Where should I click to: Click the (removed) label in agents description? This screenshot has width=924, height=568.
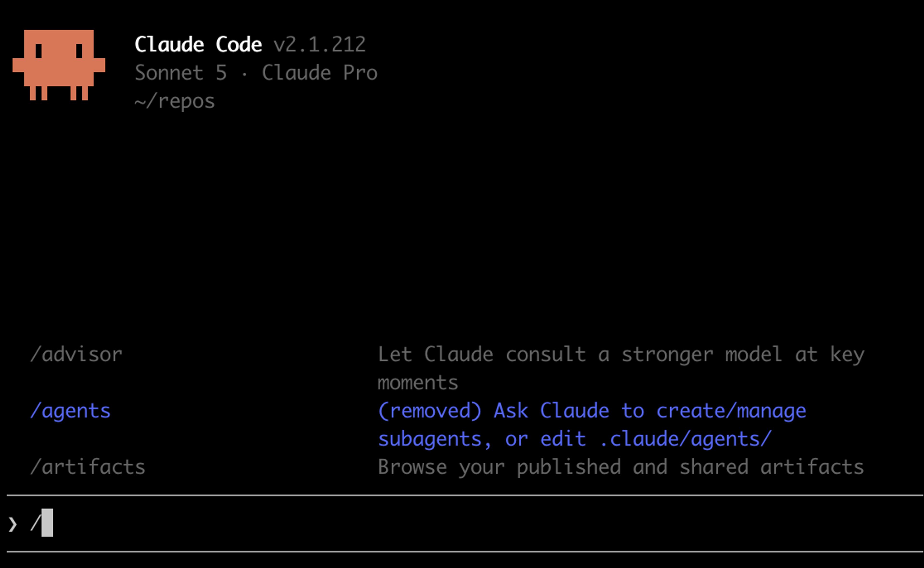pyautogui.click(x=430, y=411)
